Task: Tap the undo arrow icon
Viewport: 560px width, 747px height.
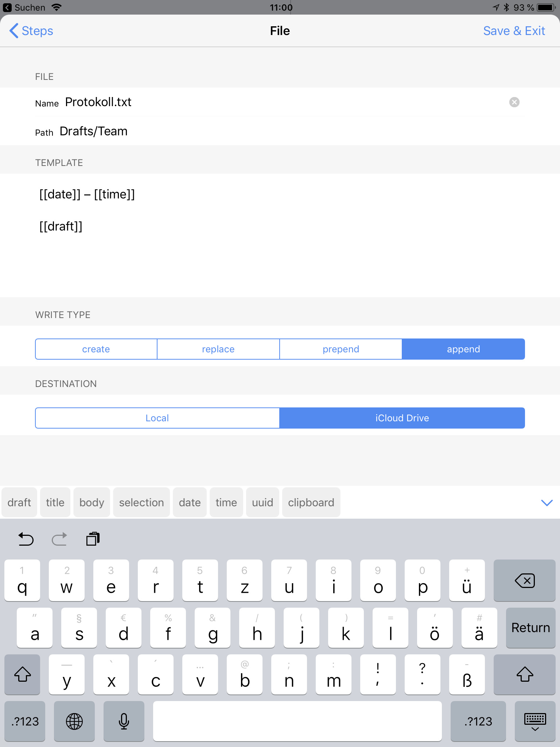Action: click(x=26, y=539)
